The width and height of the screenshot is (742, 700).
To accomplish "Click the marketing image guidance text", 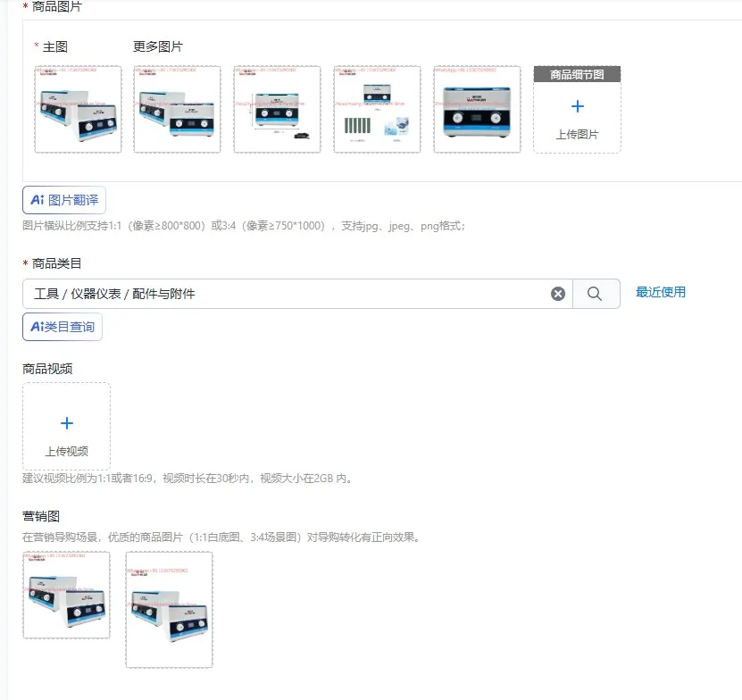I will pos(221,537).
